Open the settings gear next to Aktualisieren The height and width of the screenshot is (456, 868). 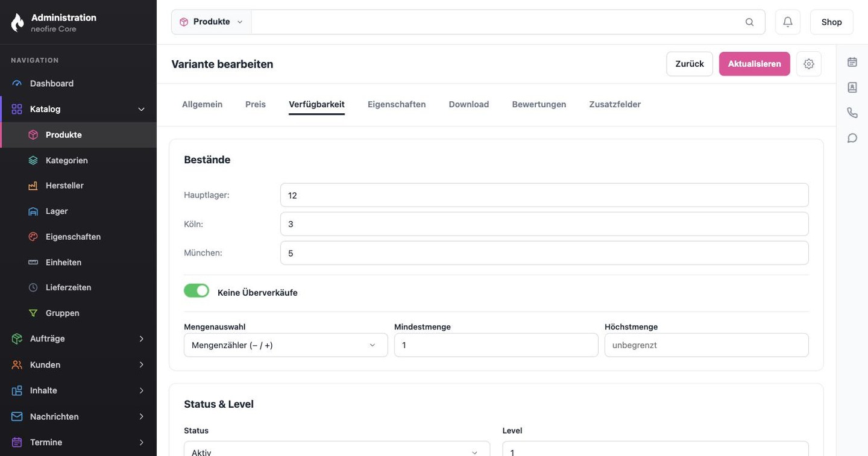coord(809,64)
